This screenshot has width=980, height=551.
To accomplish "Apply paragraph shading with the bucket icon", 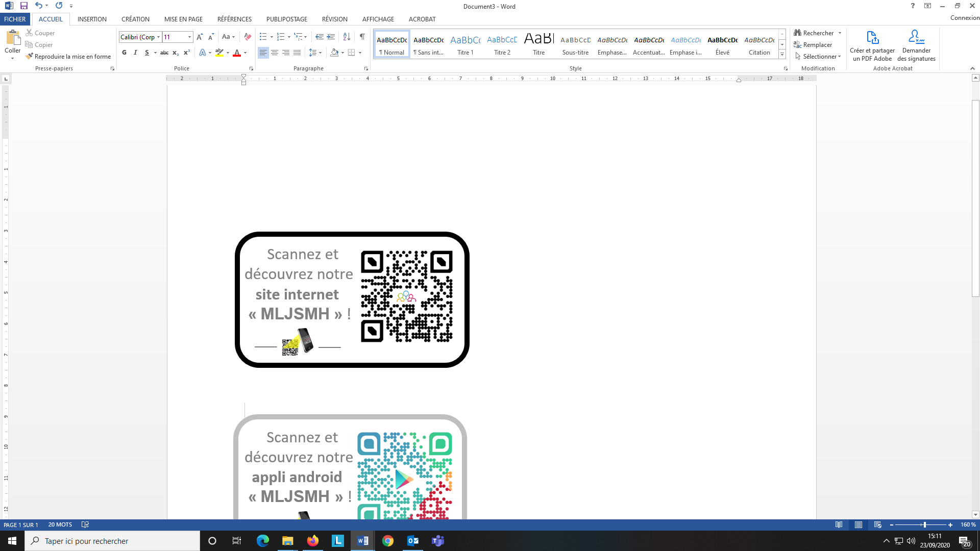I will 334,53.
